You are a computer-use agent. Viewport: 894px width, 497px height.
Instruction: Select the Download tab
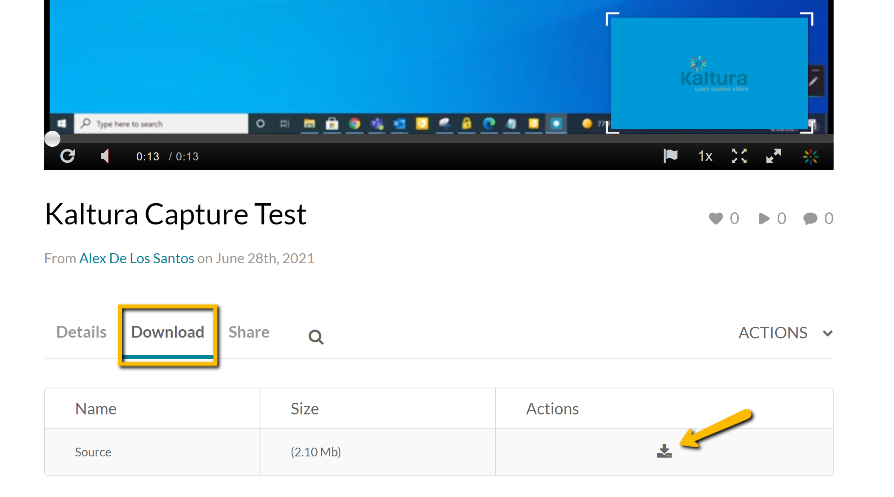[168, 332]
